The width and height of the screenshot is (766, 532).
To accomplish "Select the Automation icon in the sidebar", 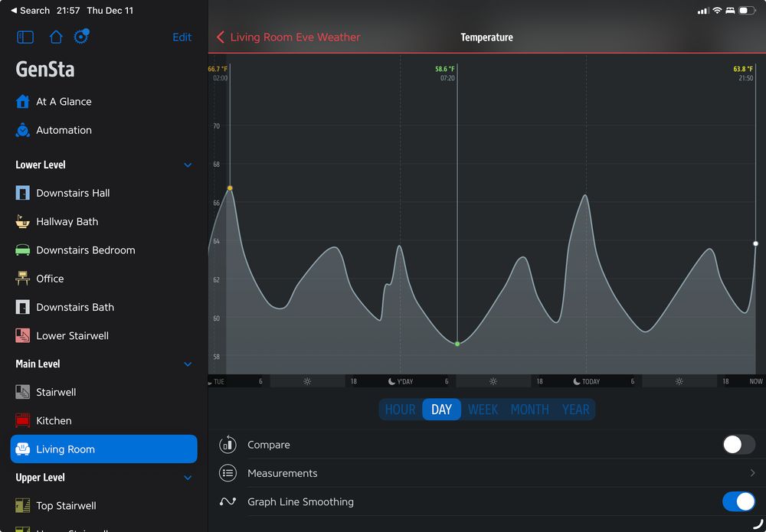I will click(x=21, y=130).
